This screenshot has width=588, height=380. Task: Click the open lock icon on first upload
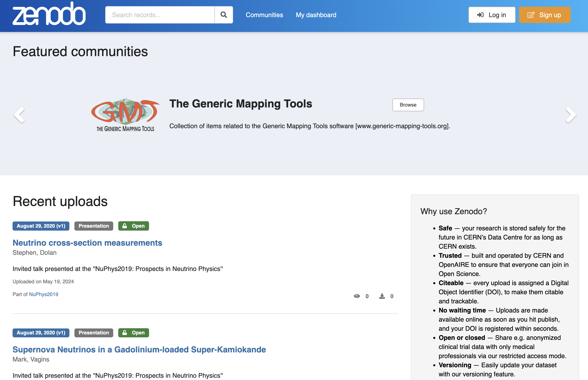(125, 226)
